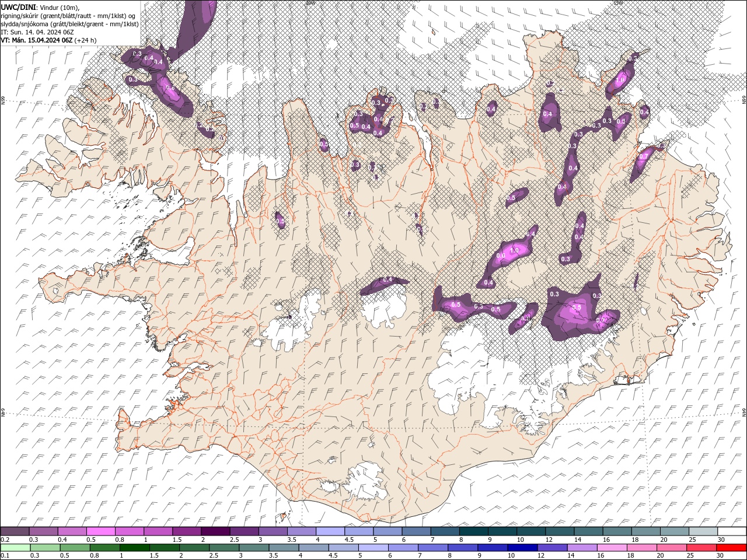Image resolution: width=747 pixels, height=560 pixels.
Task: Click the rain scale swatch labeled 4.5
Action: point(344,548)
